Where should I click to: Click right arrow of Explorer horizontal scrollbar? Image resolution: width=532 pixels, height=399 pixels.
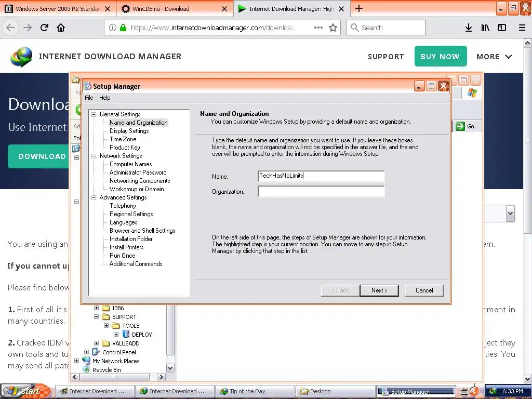coord(161,377)
